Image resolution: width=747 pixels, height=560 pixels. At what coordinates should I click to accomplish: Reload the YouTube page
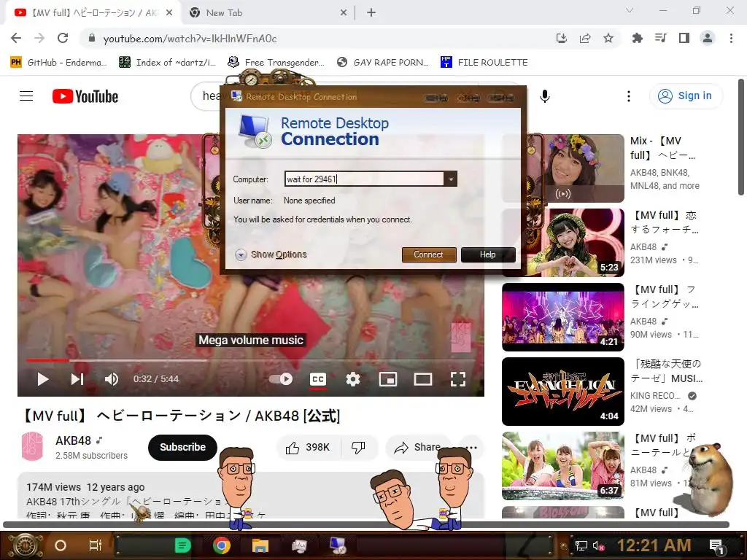63,38
